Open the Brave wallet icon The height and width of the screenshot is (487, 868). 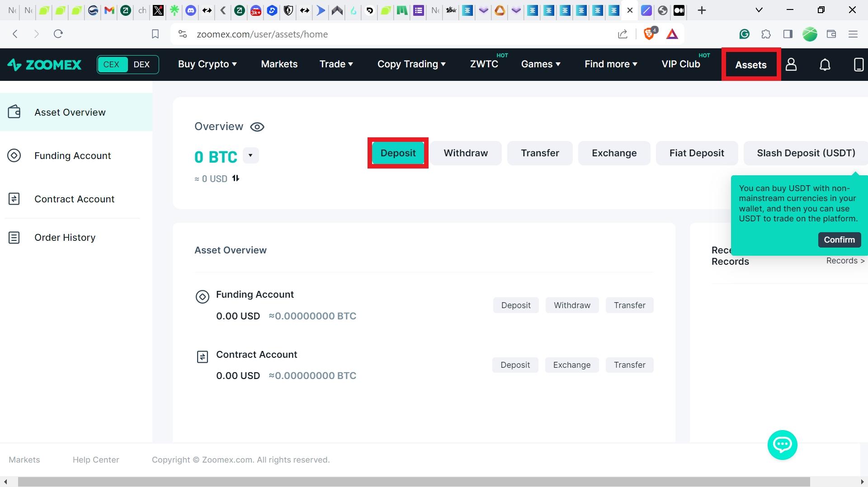(x=831, y=34)
